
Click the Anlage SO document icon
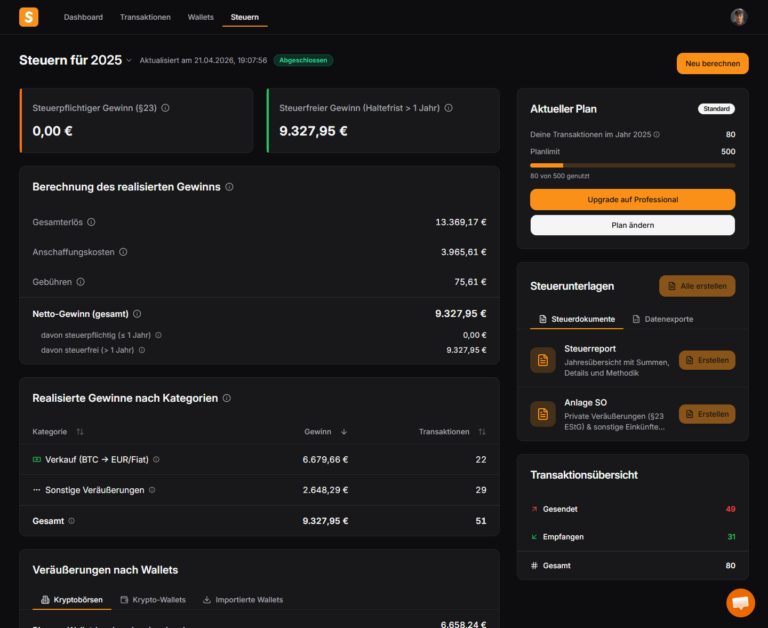click(543, 414)
